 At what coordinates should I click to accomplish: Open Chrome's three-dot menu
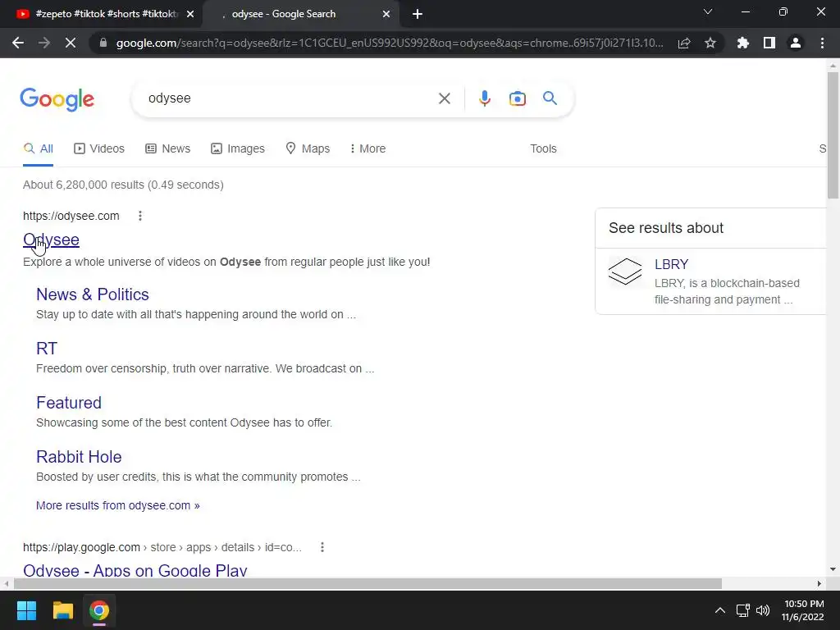[x=822, y=43]
